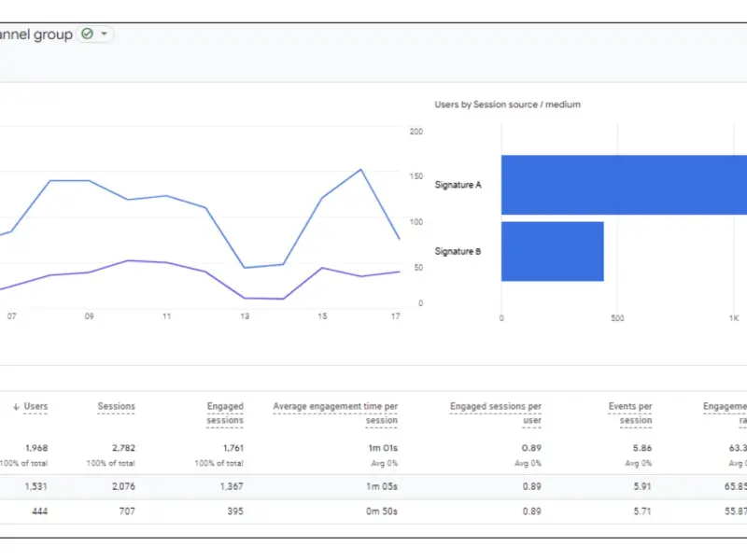Open the dropdown arrow beside the green checkmark
Screen dimensions: 747x560
click(104, 34)
